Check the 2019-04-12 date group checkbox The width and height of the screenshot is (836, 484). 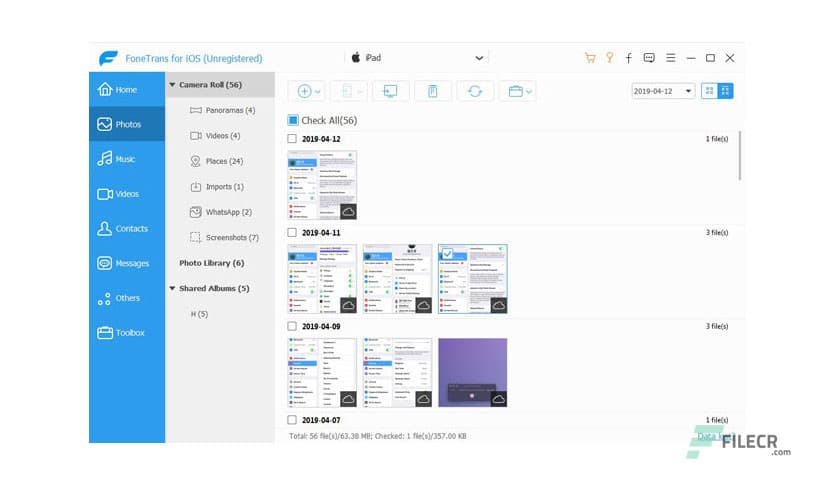coord(292,139)
